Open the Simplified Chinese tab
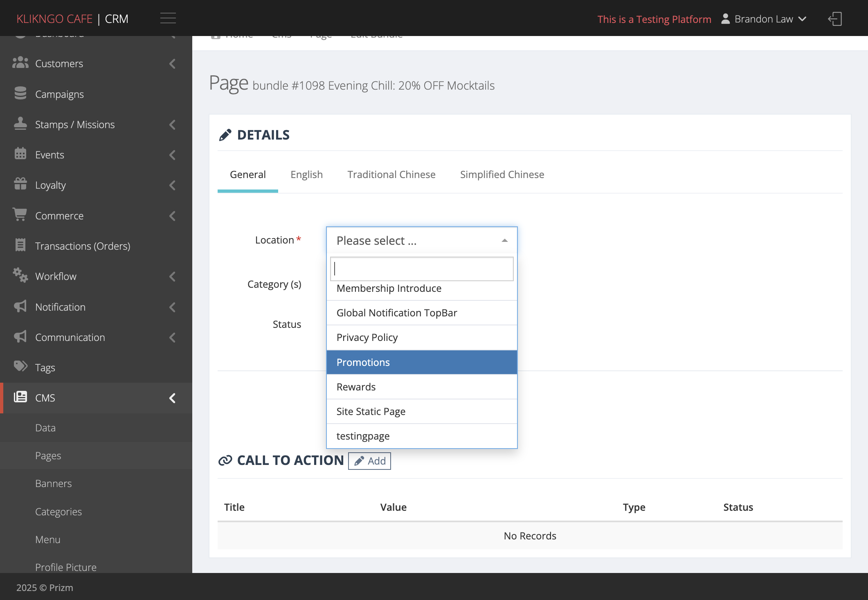This screenshot has height=600, width=868. coord(502,174)
